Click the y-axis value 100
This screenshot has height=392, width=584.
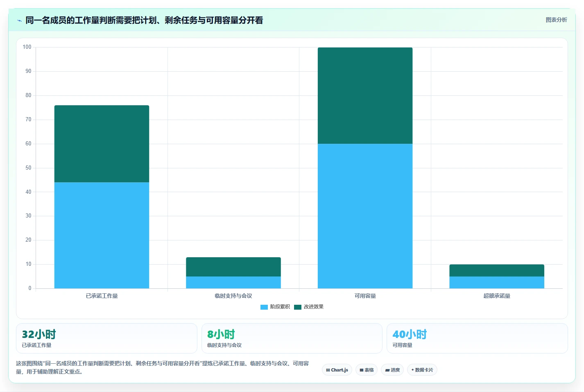(x=27, y=47)
